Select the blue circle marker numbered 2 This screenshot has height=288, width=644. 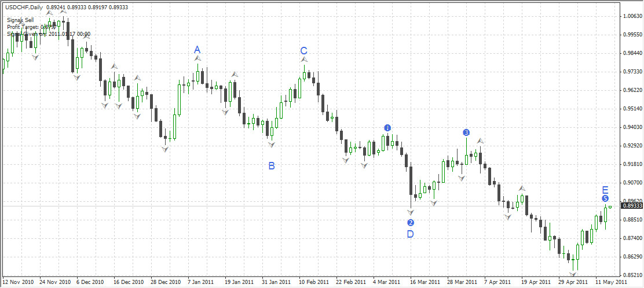point(411,223)
